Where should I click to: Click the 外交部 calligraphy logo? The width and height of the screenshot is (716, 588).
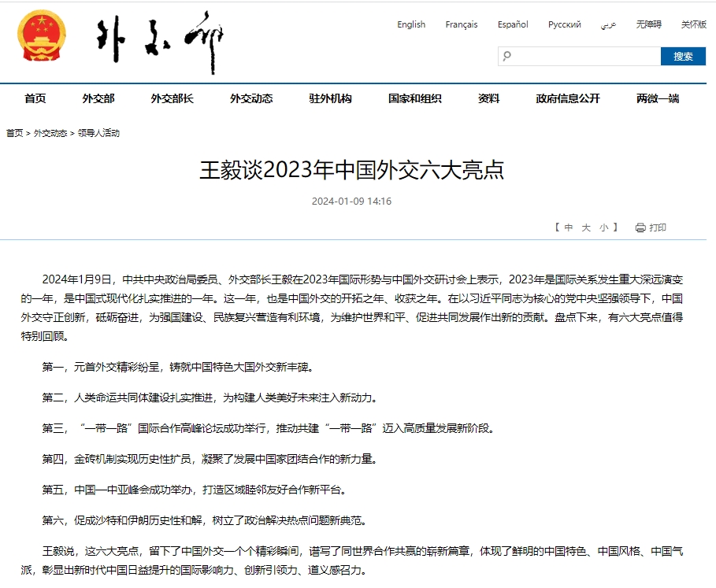tap(154, 42)
